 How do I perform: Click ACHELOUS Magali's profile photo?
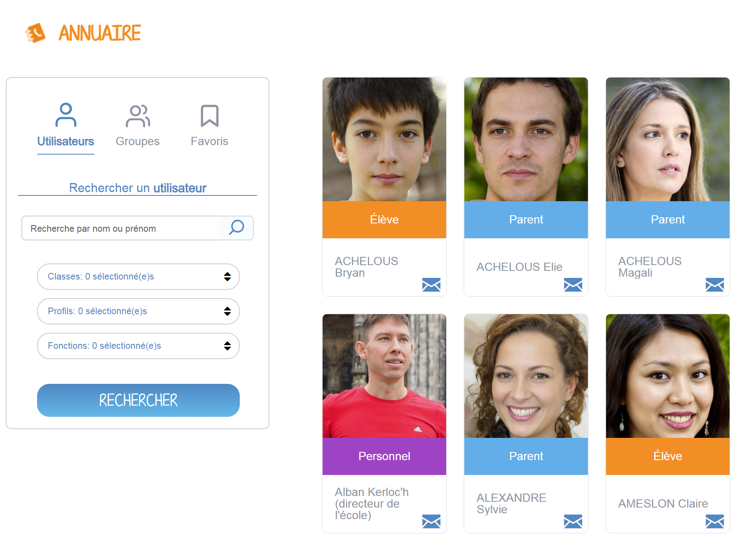click(x=668, y=139)
